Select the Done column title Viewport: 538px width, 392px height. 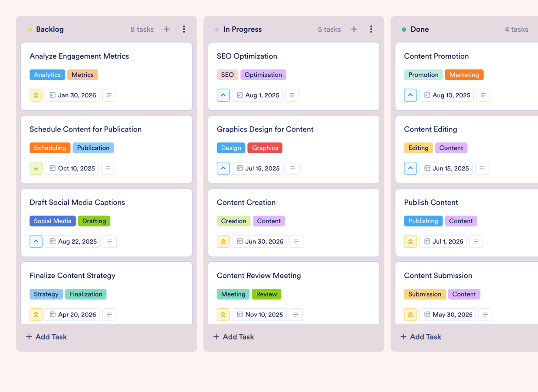pyautogui.click(x=420, y=29)
